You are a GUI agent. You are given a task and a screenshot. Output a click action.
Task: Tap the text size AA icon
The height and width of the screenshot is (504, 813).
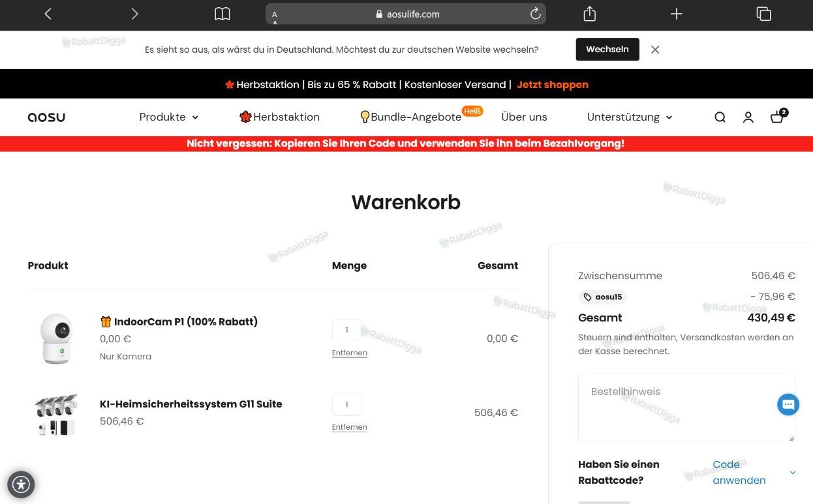point(275,16)
